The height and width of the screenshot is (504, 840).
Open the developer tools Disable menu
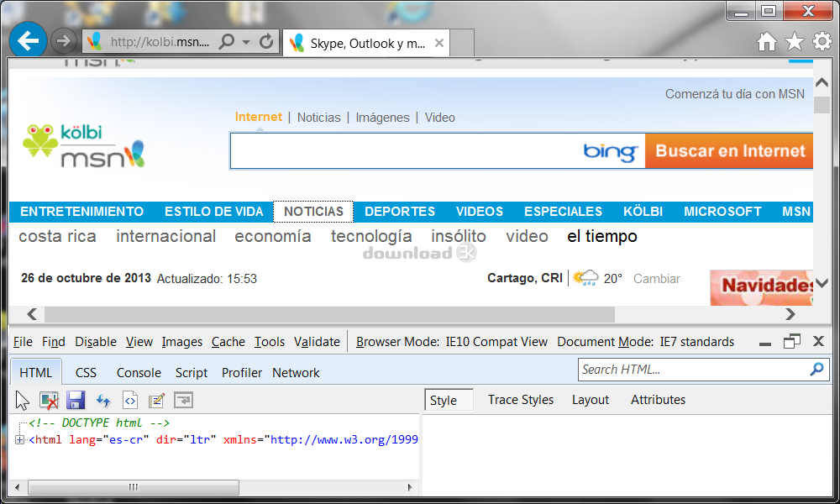coord(96,342)
